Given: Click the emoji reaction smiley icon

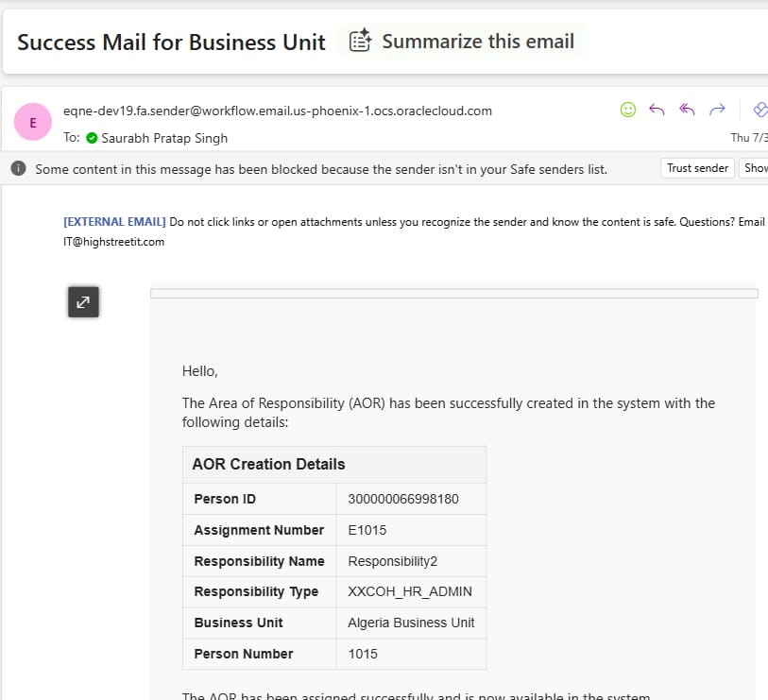Looking at the screenshot, I should pos(628,110).
